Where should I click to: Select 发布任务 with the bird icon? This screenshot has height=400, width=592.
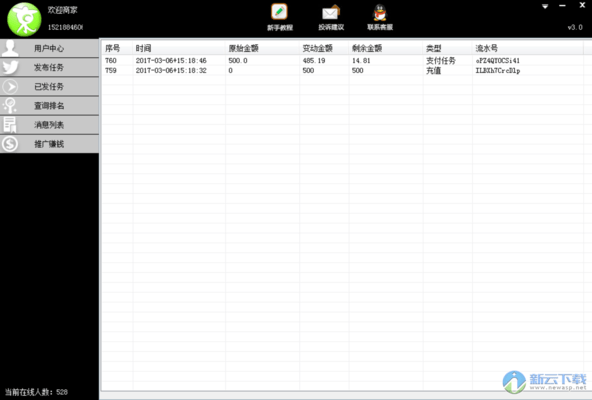point(49,67)
